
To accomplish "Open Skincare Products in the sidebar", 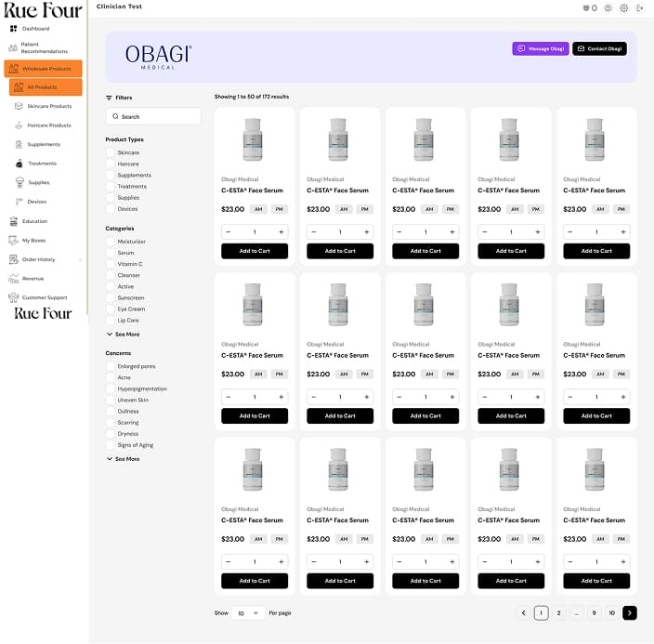I will pyautogui.click(x=48, y=106).
